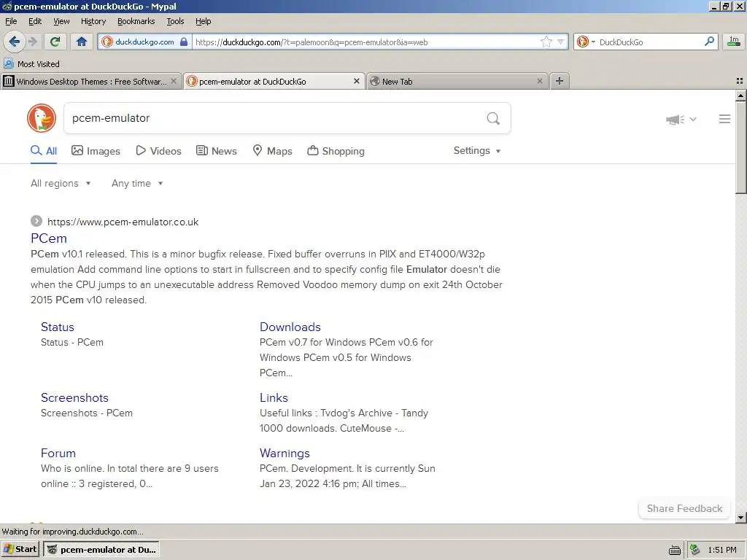Viewport: 747px width, 560px height.
Task: Open the Help menu
Action: tap(203, 21)
